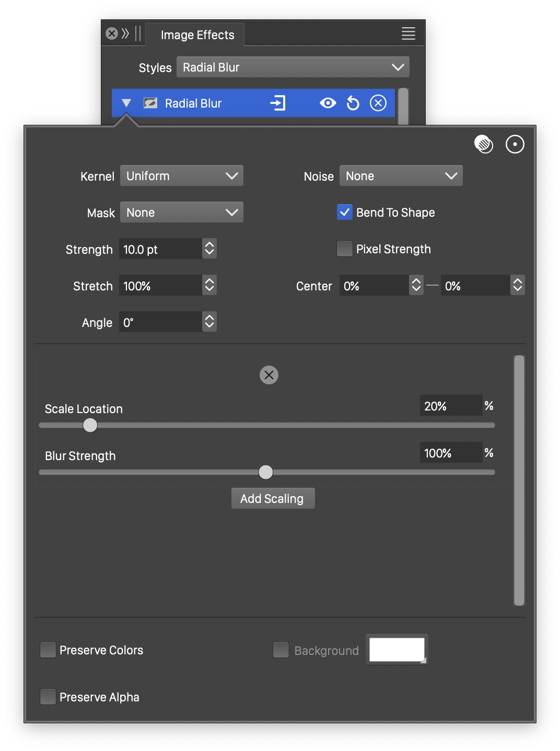Toggle Radial Blur visibility eye icon
Image resolution: width=560 pixels, height=751 pixels.
[328, 103]
